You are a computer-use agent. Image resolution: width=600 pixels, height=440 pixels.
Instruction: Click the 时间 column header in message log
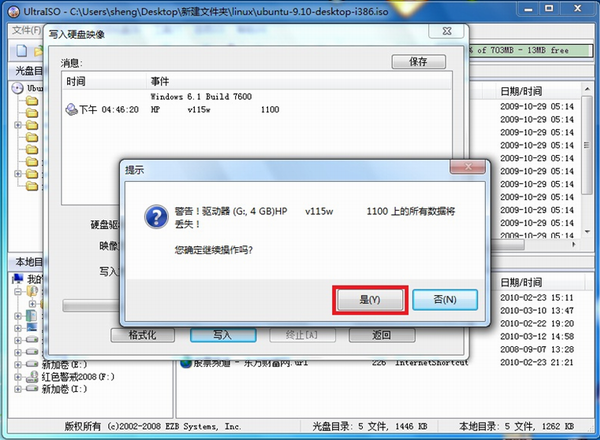103,81
